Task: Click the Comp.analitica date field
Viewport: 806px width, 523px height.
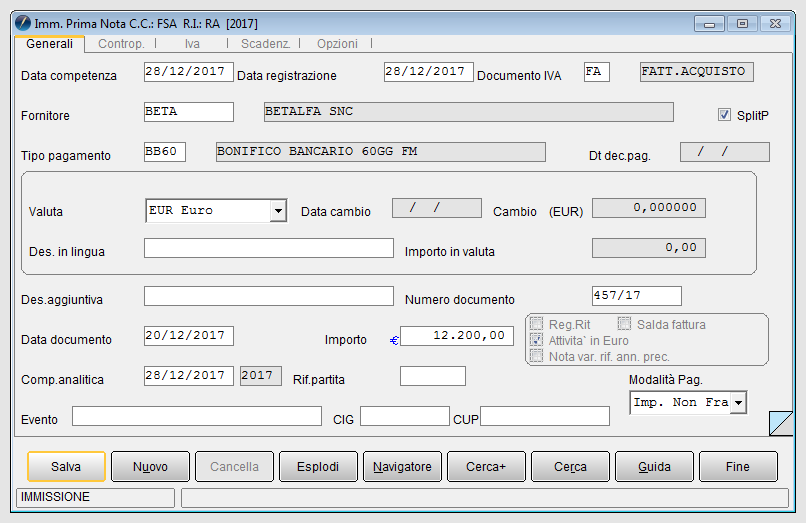Action: pyautogui.click(x=189, y=376)
